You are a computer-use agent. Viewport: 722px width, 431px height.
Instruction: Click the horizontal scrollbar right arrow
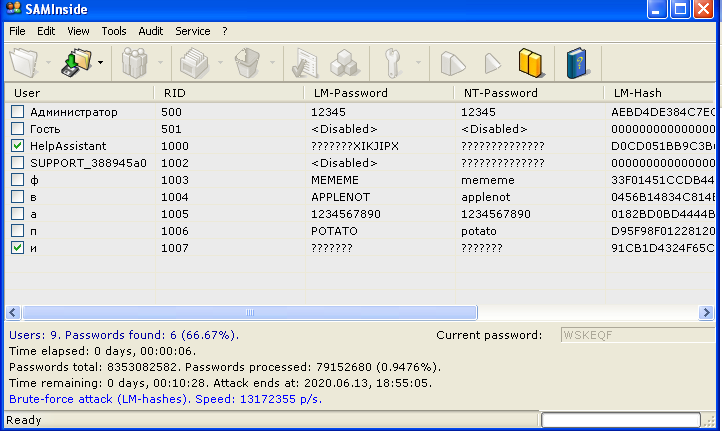pos(706,313)
